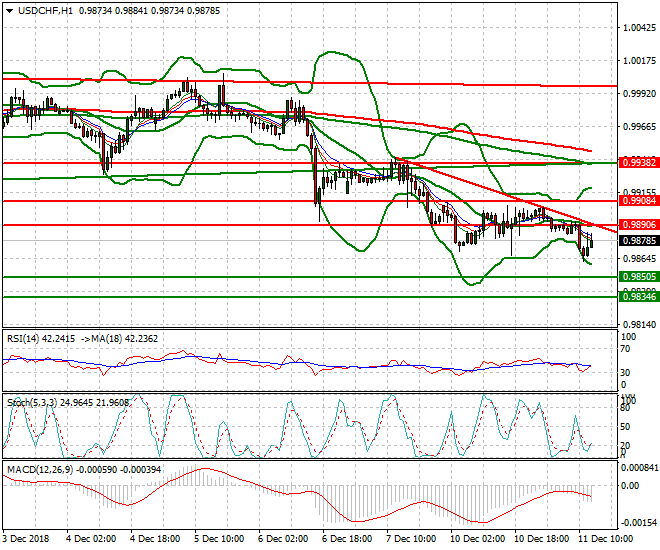The height and width of the screenshot is (550, 660).
Task: Click the RSI scale level 70
Action: pyautogui.click(x=625, y=349)
